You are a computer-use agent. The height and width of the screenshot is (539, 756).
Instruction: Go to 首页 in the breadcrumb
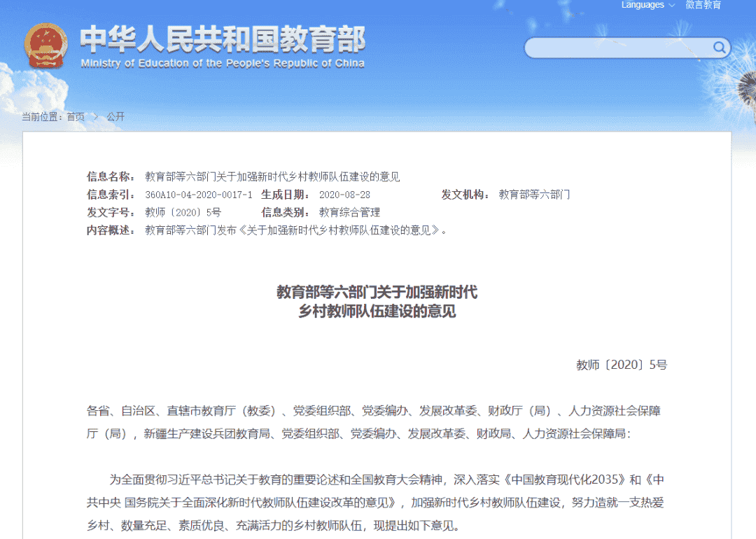coord(76,117)
